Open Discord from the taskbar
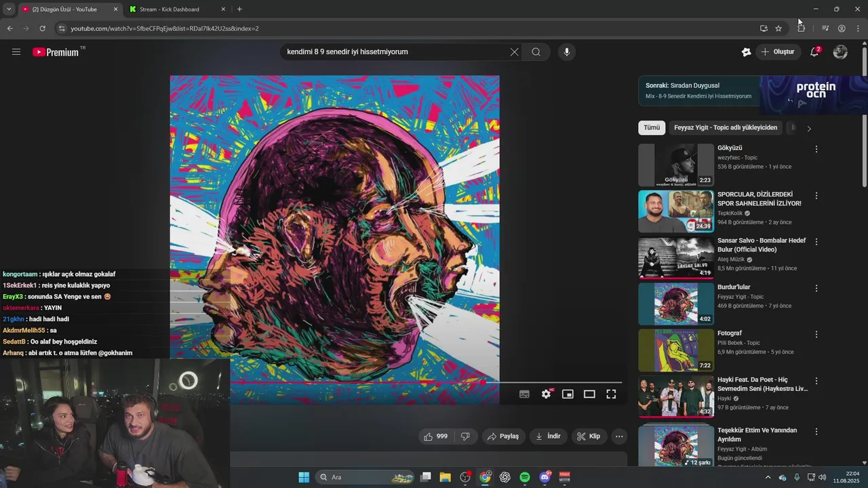This screenshot has height=488, width=868. pyautogui.click(x=545, y=477)
